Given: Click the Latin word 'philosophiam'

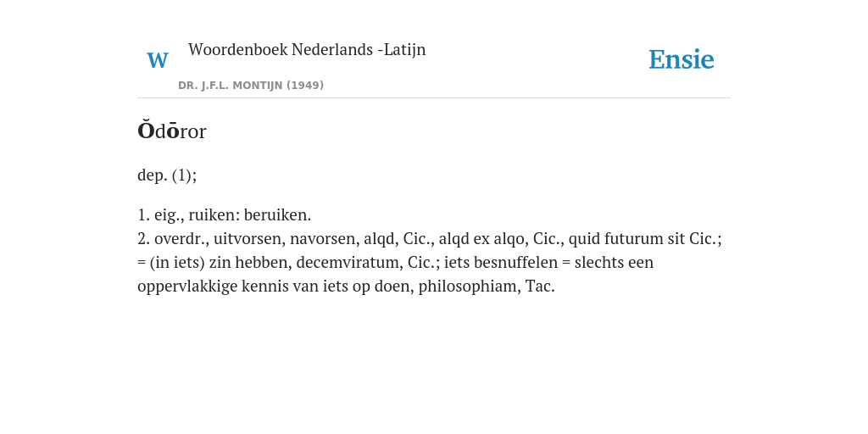Looking at the screenshot, I should (468, 287).
